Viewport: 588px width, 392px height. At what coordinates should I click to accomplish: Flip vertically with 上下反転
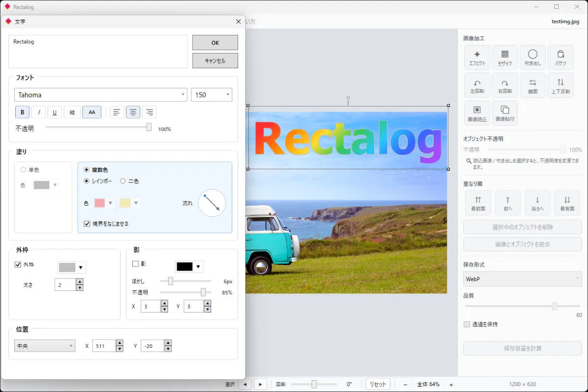pyautogui.click(x=561, y=85)
